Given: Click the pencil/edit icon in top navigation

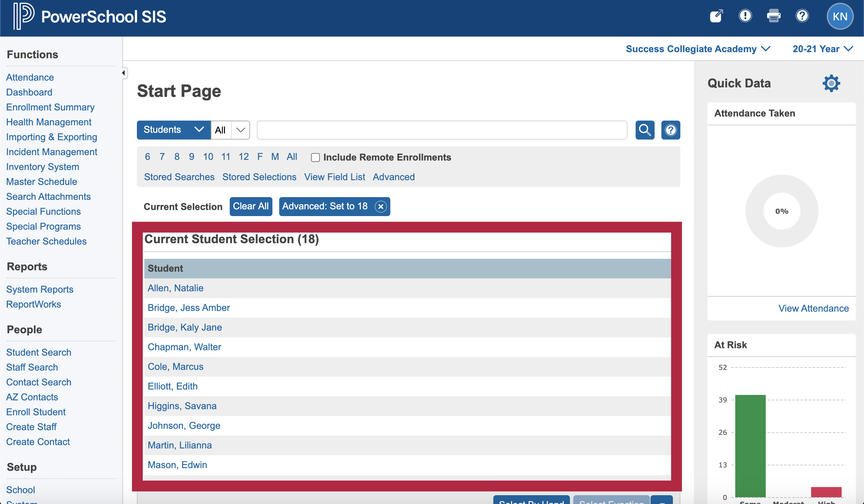Looking at the screenshot, I should pyautogui.click(x=715, y=16).
